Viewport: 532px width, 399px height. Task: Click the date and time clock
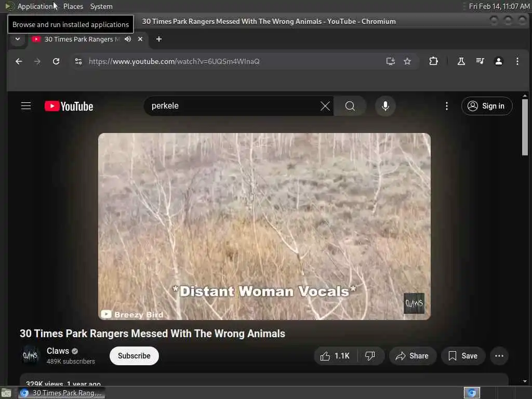[499, 6]
